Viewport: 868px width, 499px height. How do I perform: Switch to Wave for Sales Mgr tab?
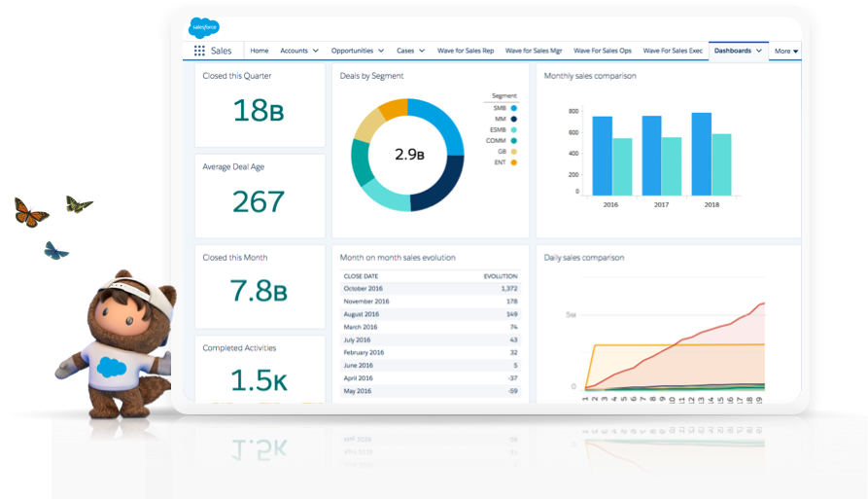(x=534, y=51)
